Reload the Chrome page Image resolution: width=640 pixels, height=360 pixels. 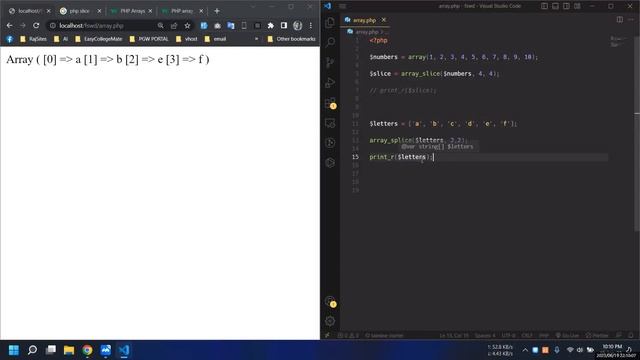pos(36,25)
